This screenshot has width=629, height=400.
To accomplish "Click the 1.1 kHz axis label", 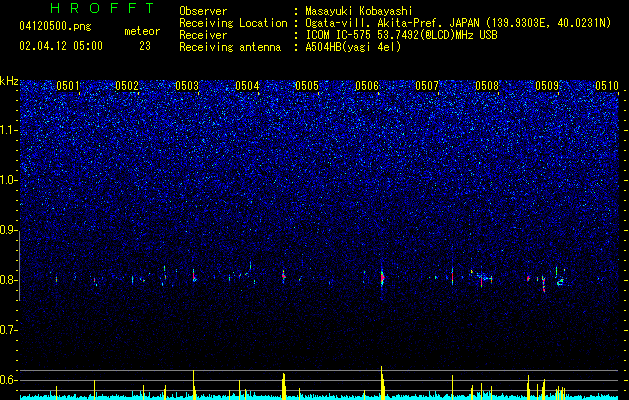I will pos(8,130).
